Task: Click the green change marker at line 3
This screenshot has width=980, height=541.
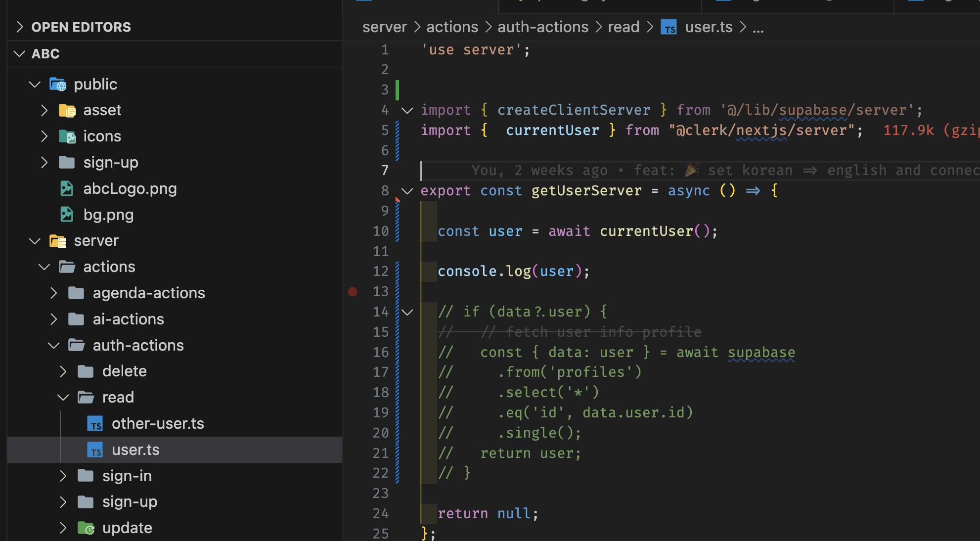Action: (x=397, y=90)
